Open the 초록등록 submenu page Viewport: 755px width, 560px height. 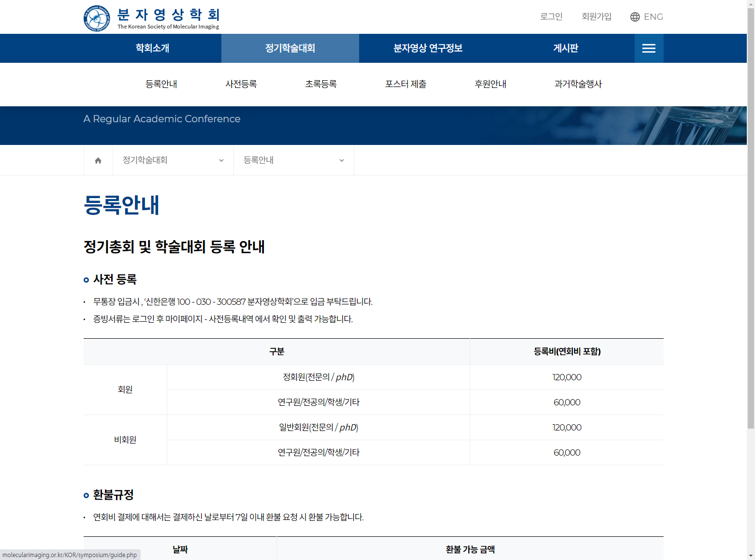pos(320,84)
